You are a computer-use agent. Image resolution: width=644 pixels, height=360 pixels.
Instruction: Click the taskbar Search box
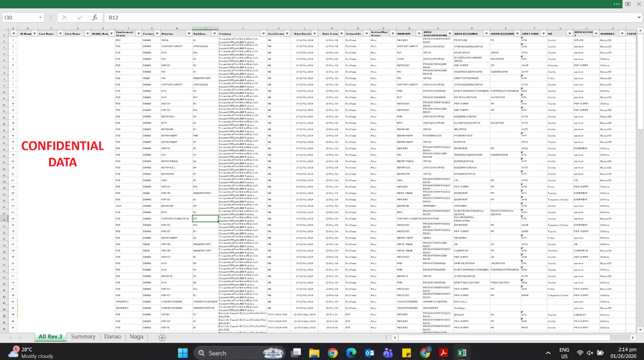click(239, 353)
